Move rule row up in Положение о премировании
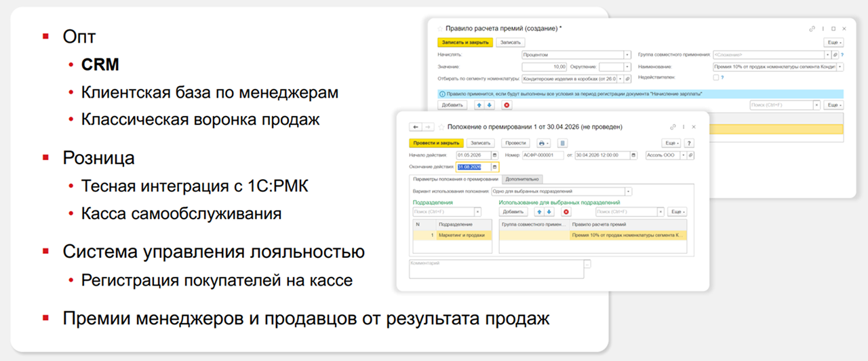 (x=538, y=212)
